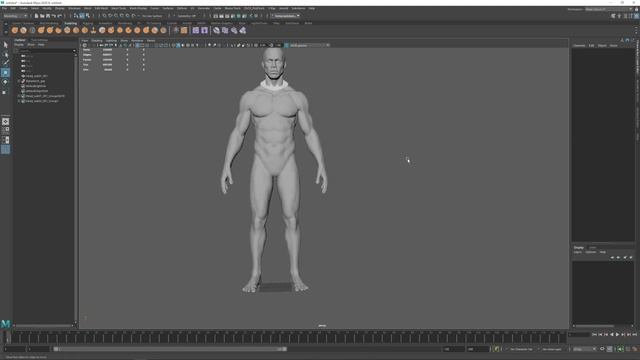
Task: Open the Windows menu
Action: [74, 8]
